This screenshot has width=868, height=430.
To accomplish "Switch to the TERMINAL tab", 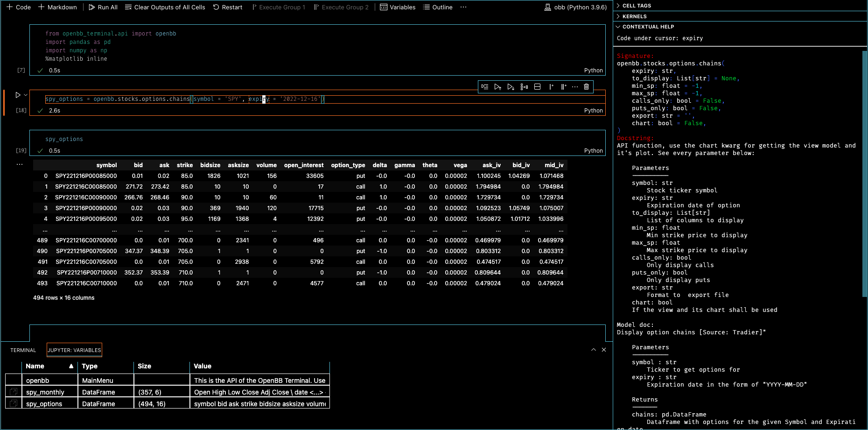I will coord(23,350).
